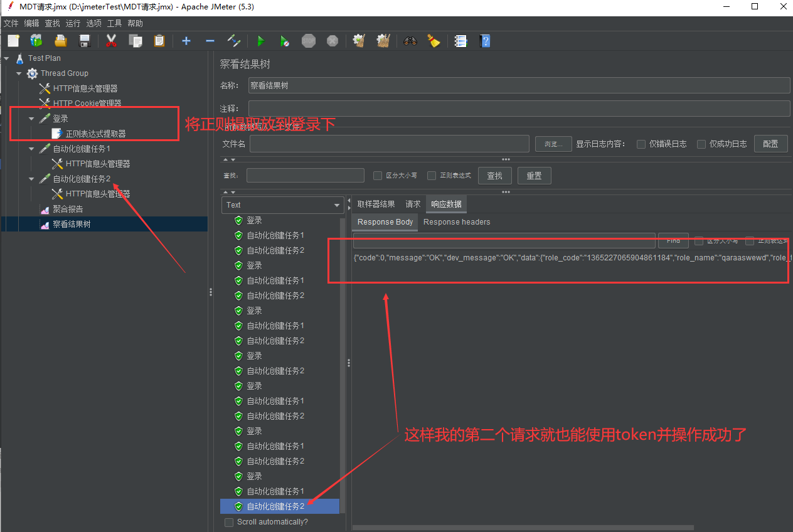Click the Find button in response body
The width and height of the screenshot is (793, 532).
click(673, 240)
